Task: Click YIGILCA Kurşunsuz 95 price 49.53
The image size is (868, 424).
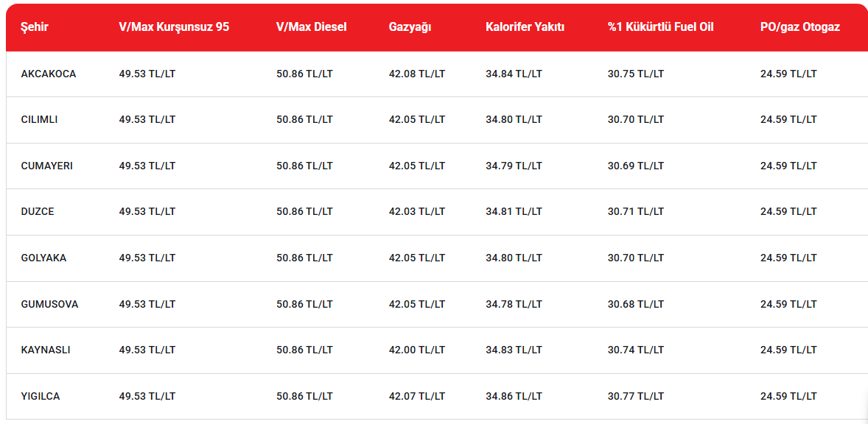Action: click(x=147, y=397)
